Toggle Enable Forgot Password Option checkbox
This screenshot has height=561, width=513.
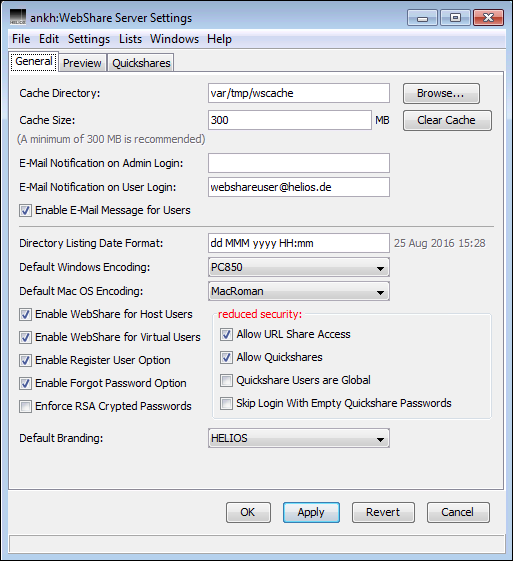click(25, 383)
